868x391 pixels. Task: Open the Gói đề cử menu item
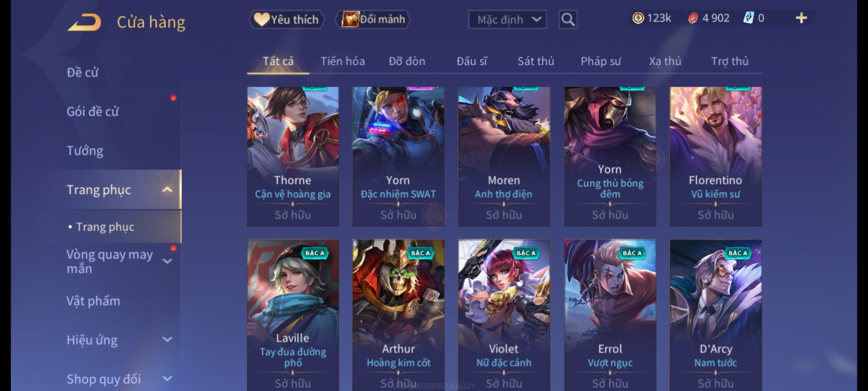click(93, 112)
